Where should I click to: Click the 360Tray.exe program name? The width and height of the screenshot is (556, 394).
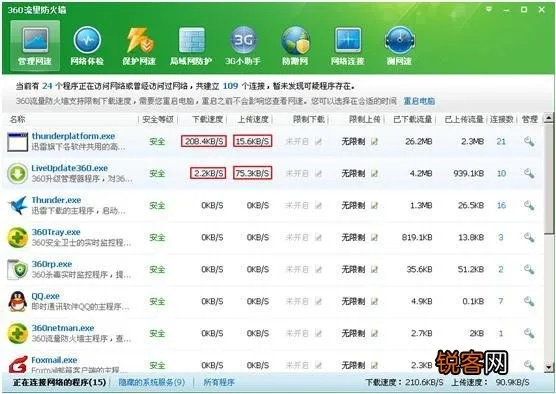tap(56, 232)
